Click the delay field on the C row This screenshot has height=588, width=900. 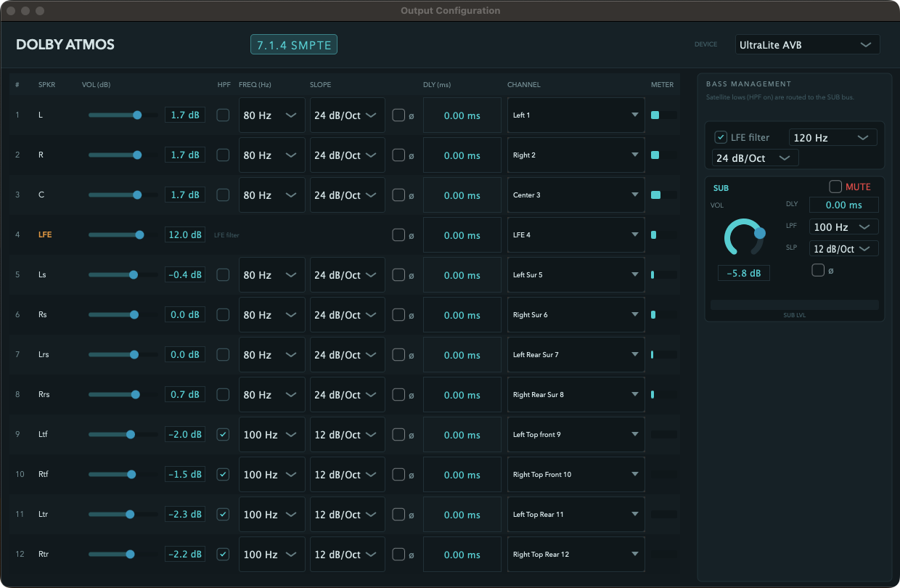[462, 195]
